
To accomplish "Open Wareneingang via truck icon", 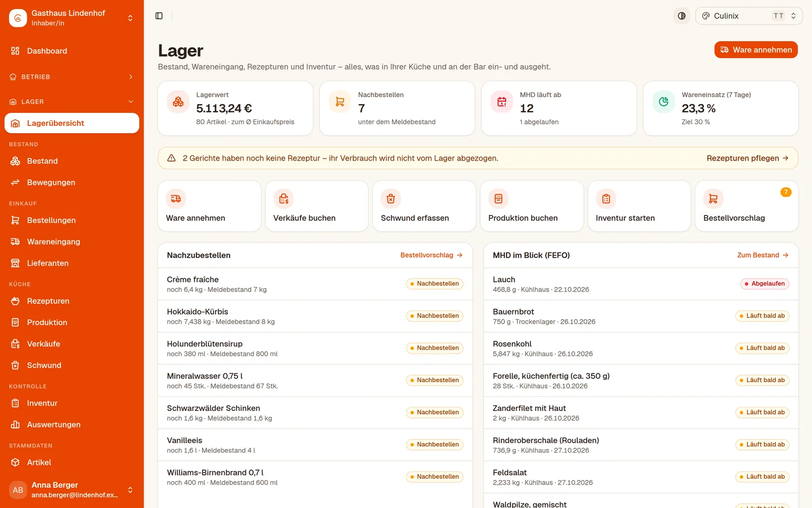I will 15,242.
